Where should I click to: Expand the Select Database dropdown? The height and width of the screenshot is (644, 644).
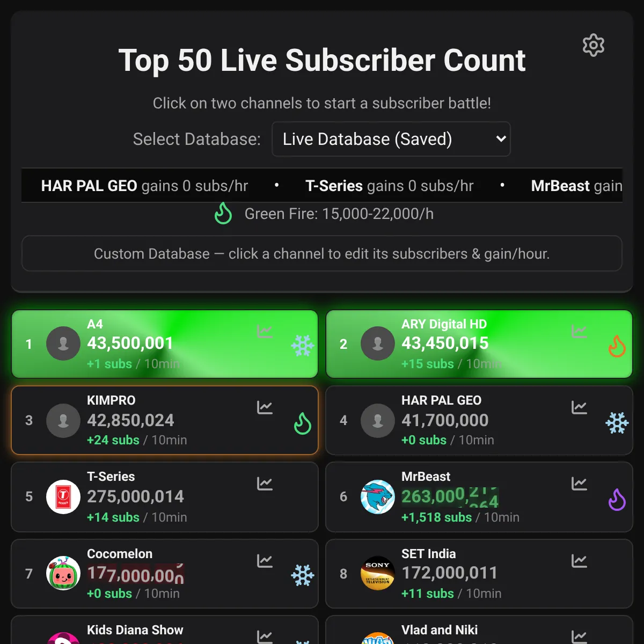391,139
